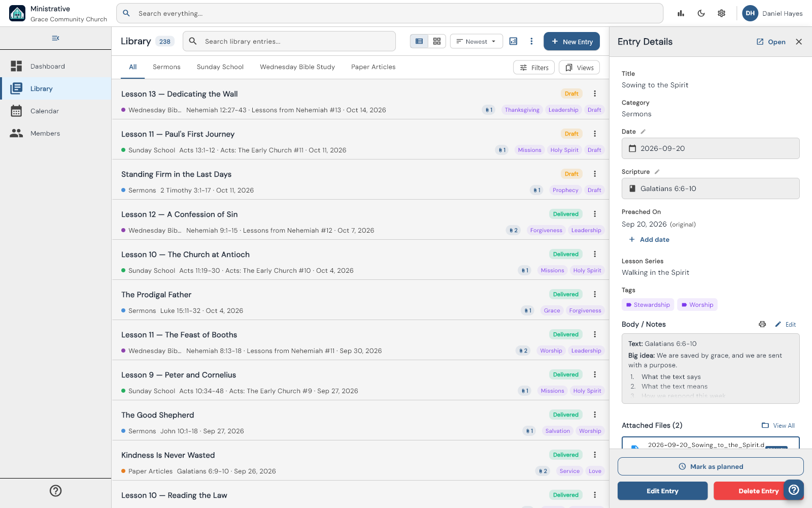Click Add date link
This screenshot has height=508, width=812.
649,239
